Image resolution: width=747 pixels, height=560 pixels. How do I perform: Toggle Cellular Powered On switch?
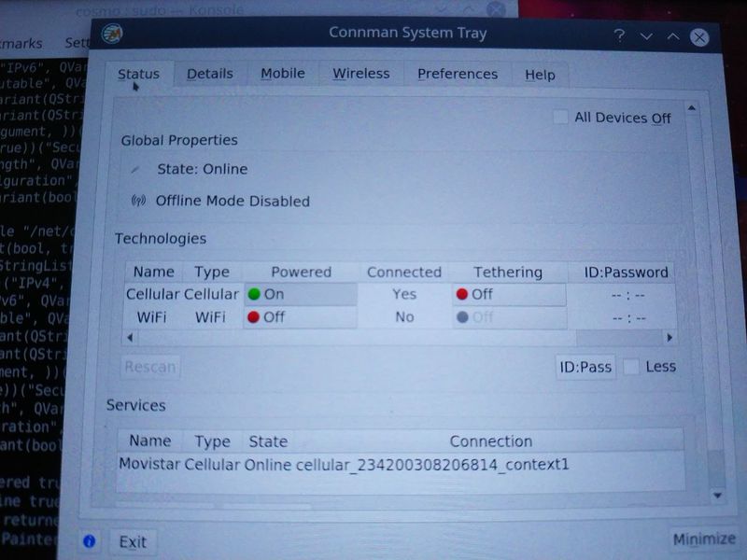[300, 294]
